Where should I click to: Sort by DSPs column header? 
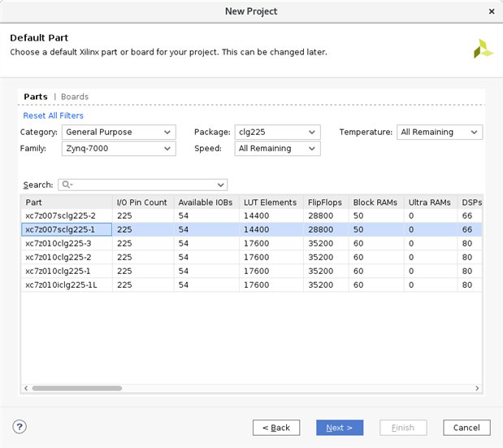point(470,202)
